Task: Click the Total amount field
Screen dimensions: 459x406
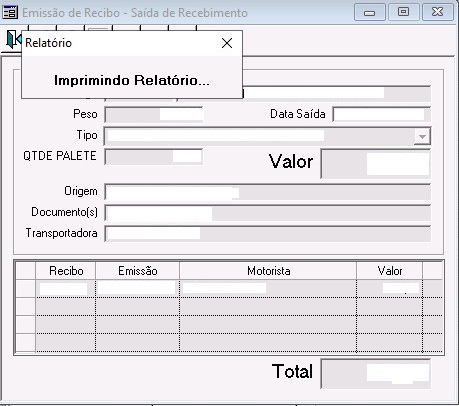Action: (x=376, y=374)
